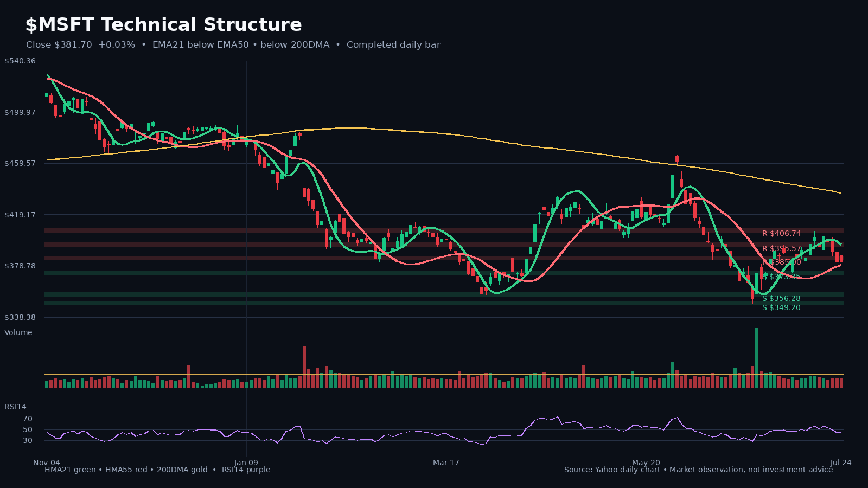Click the 'S $349.20' support label

coord(781,307)
